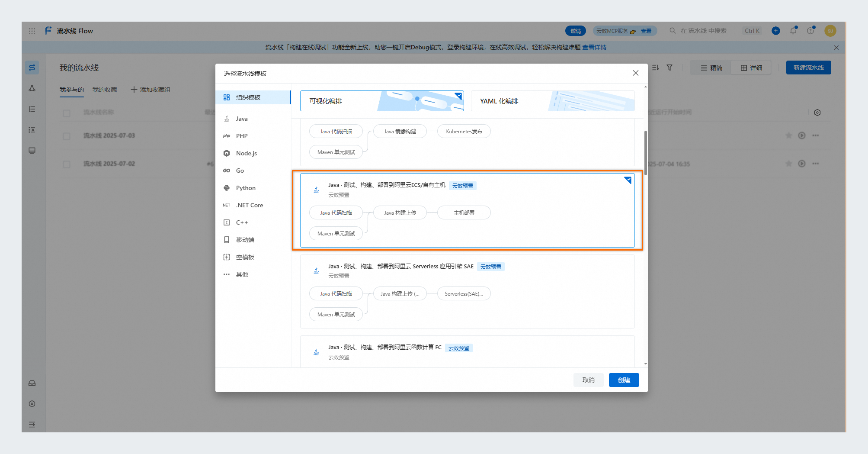Click 添加收藏组 to add a group
This screenshot has width=868, height=454.
point(151,90)
